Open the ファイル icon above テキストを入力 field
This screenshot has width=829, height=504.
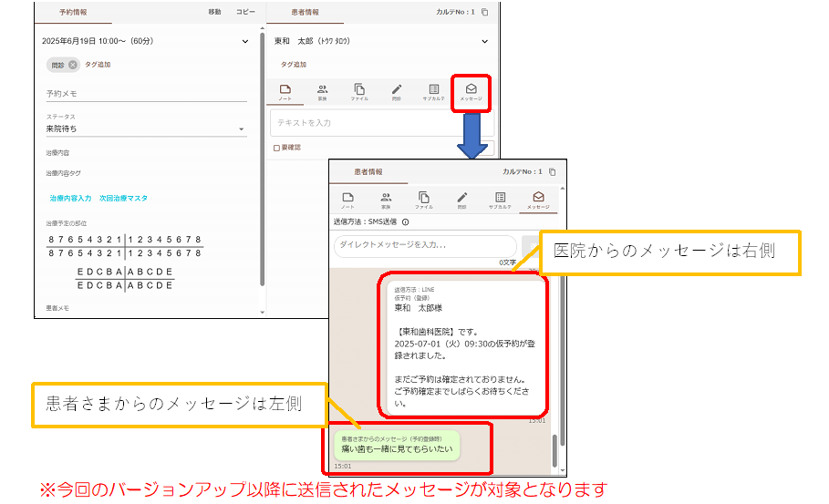(x=359, y=92)
